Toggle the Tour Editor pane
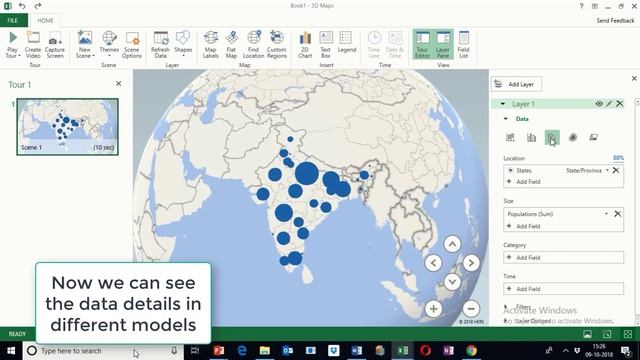640x360 pixels. tap(422, 44)
